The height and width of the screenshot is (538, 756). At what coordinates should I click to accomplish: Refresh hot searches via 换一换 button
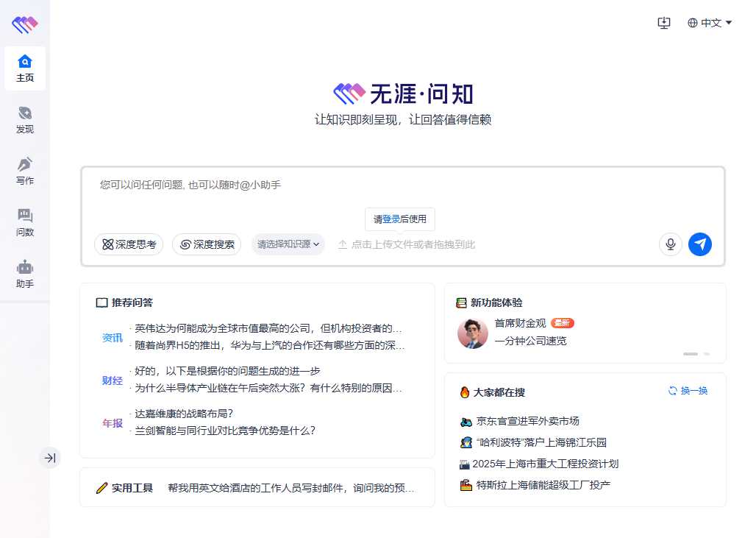coord(688,392)
